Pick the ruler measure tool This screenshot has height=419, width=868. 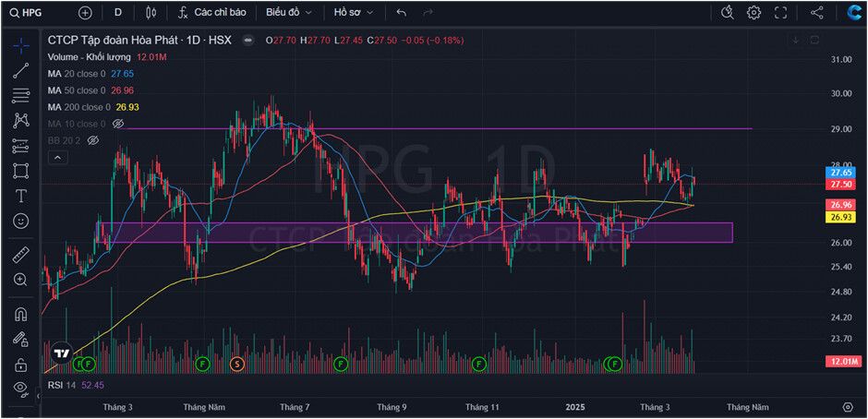pos(20,254)
